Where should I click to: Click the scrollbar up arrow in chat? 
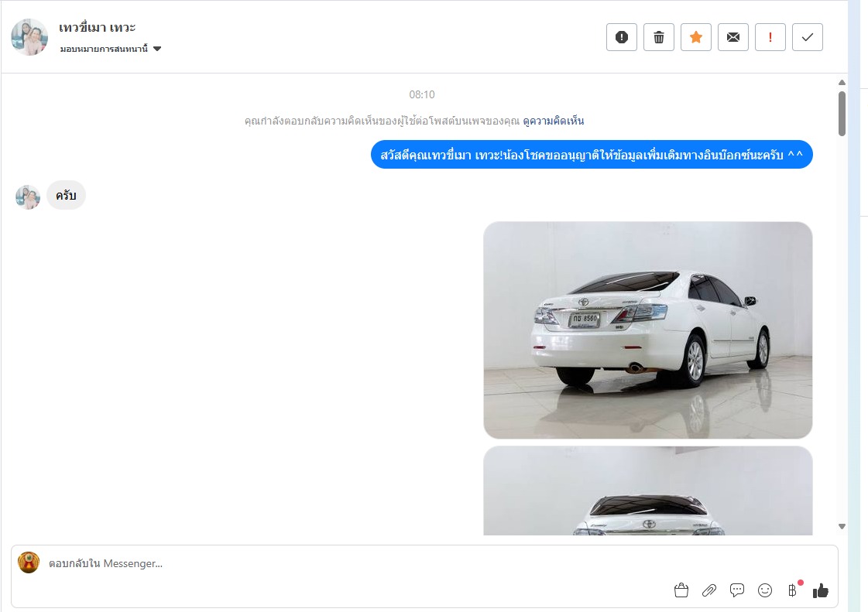(842, 82)
